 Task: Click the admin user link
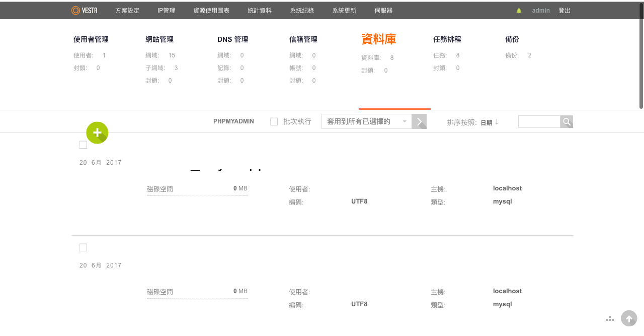pyautogui.click(x=541, y=11)
